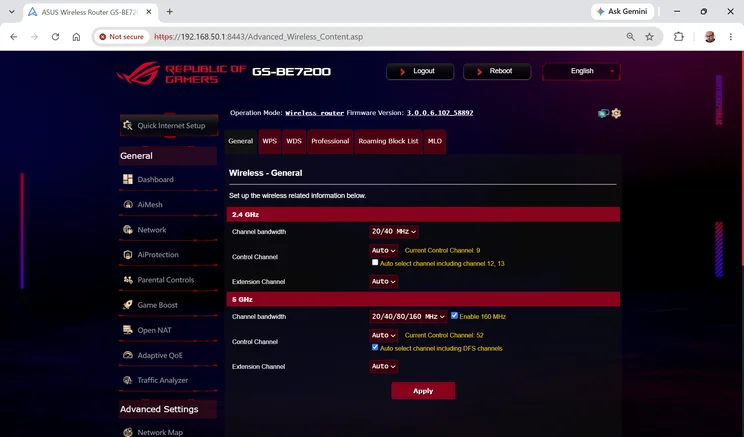
Task: Select the Game Boost rocket icon
Action: click(128, 305)
